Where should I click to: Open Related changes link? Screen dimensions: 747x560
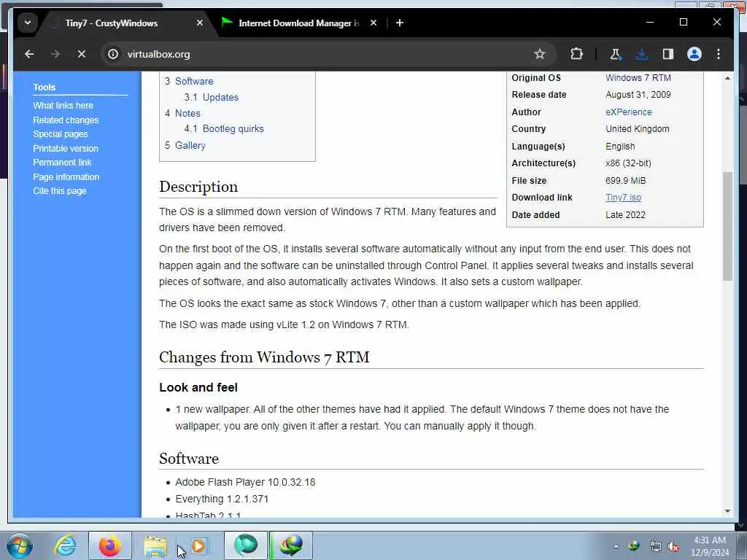[66, 120]
